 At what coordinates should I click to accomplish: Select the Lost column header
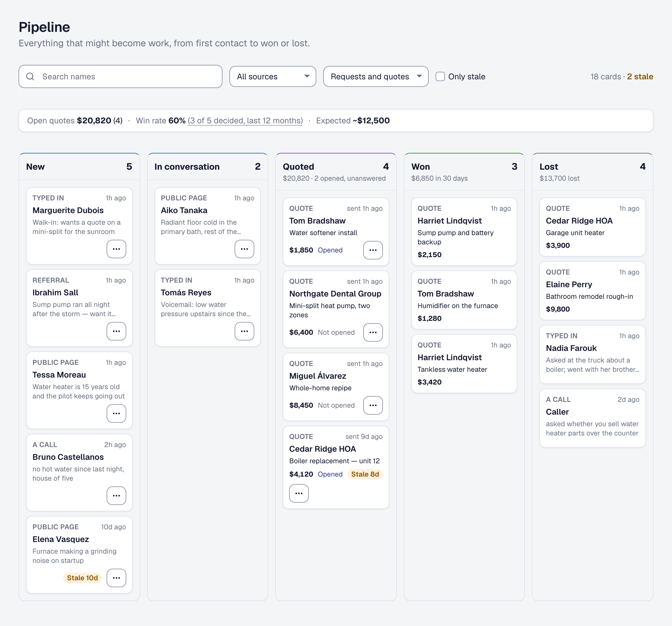pos(592,172)
